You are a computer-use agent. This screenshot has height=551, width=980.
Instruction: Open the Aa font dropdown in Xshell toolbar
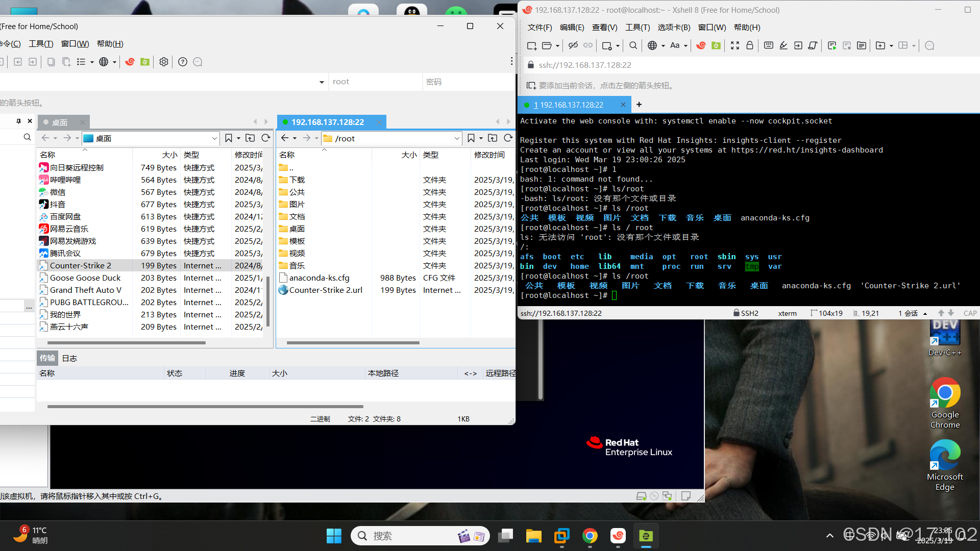coord(678,45)
